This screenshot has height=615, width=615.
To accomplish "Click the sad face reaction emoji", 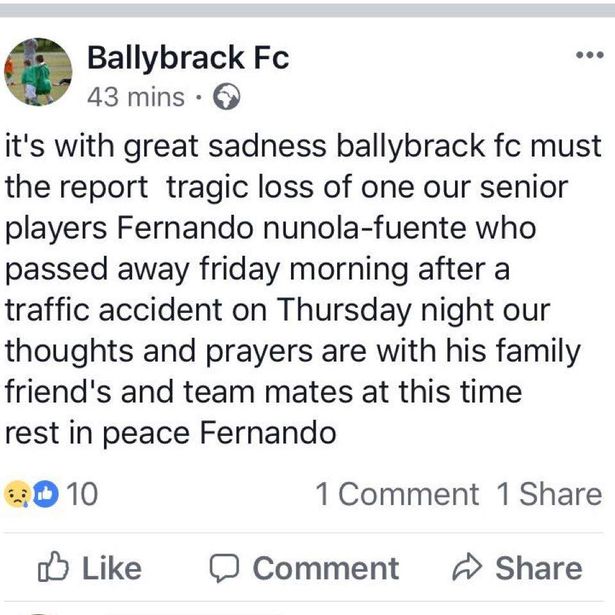I will coord(19,494).
